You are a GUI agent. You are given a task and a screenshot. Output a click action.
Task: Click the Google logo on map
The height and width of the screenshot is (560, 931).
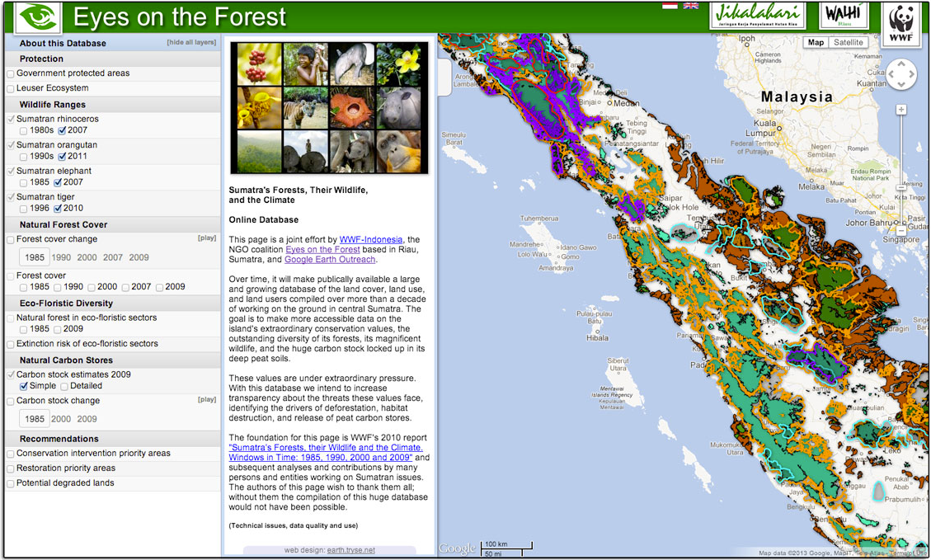coord(457,548)
